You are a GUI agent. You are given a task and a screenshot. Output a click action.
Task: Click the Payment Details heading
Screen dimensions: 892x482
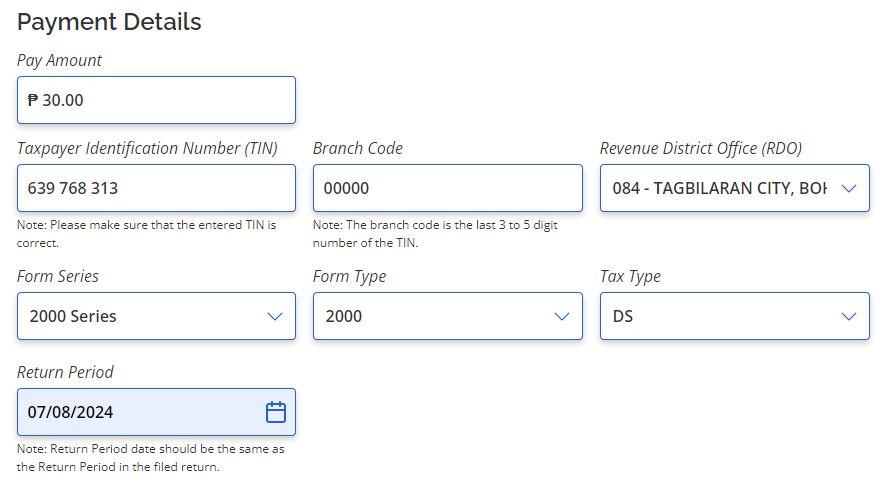[x=109, y=22]
